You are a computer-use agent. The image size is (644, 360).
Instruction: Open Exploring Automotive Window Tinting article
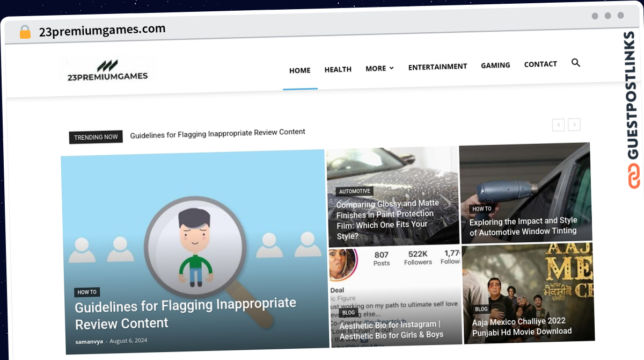click(523, 226)
